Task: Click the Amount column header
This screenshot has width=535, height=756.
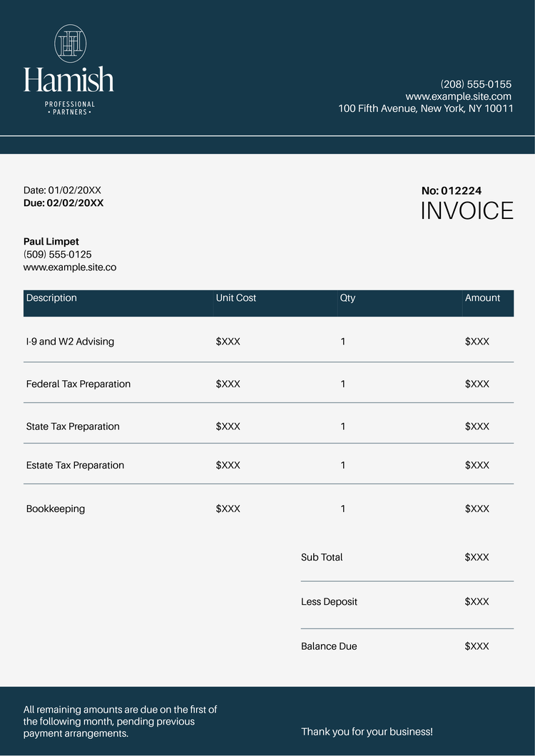Action: 482,298
